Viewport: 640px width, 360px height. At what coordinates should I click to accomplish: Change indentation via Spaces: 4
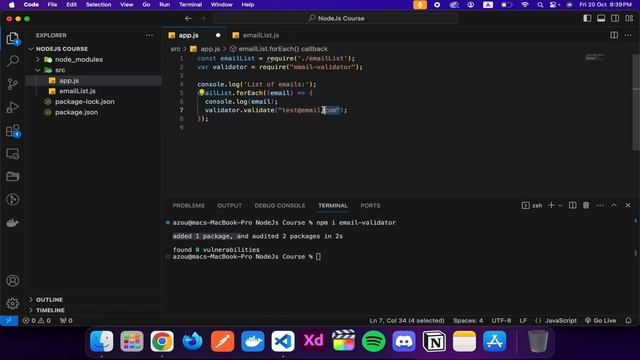[468, 320]
